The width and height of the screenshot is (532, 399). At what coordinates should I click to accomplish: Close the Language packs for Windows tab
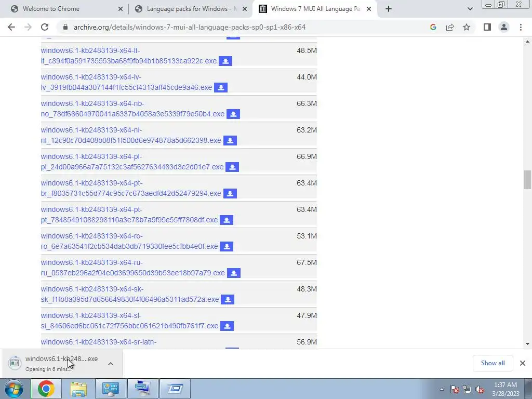click(245, 9)
